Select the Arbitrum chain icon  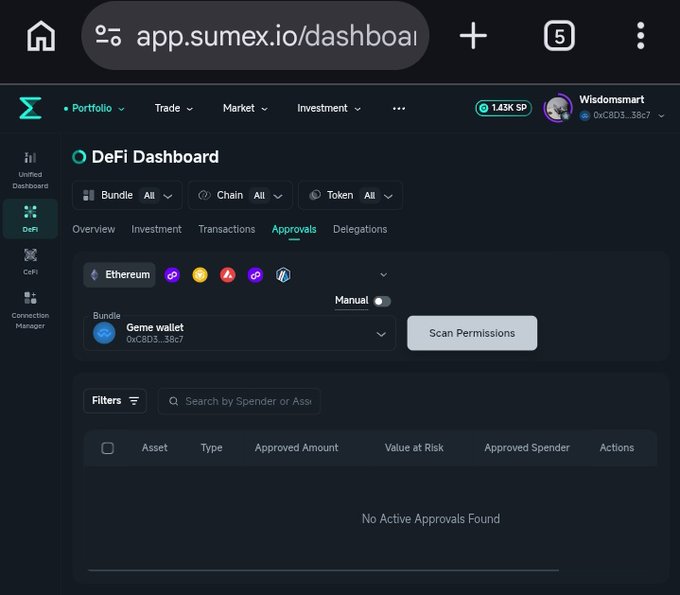[x=283, y=275]
